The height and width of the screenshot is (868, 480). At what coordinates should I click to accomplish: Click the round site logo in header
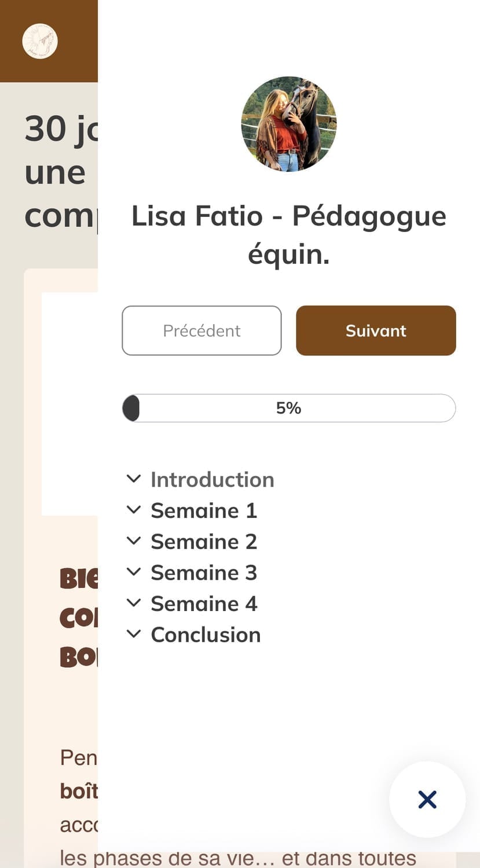point(40,41)
